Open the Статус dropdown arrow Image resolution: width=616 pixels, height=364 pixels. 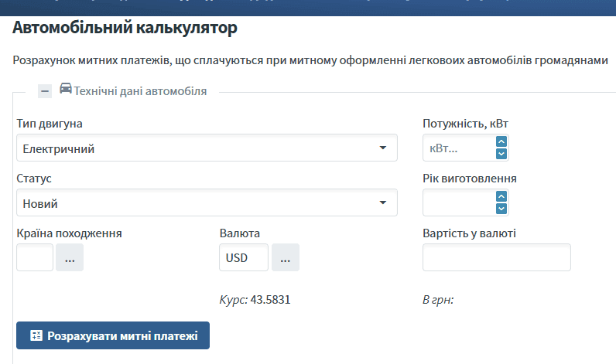[x=382, y=203]
